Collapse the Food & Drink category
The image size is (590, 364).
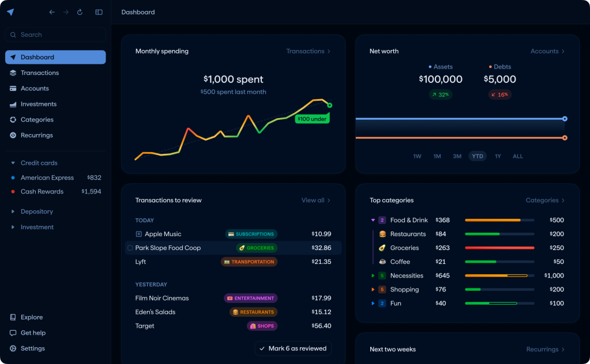click(371, 220)
